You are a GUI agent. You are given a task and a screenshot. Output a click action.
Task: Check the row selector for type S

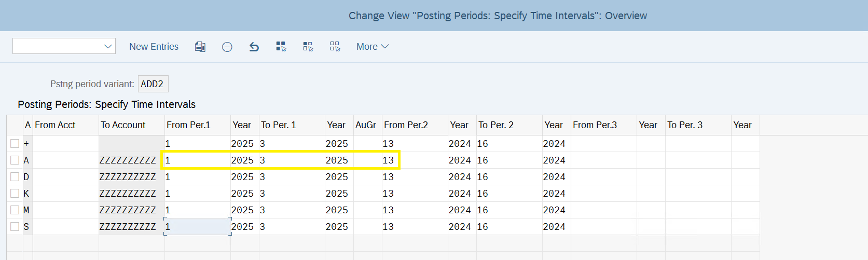pyautogui.click(x=15, y=227)
